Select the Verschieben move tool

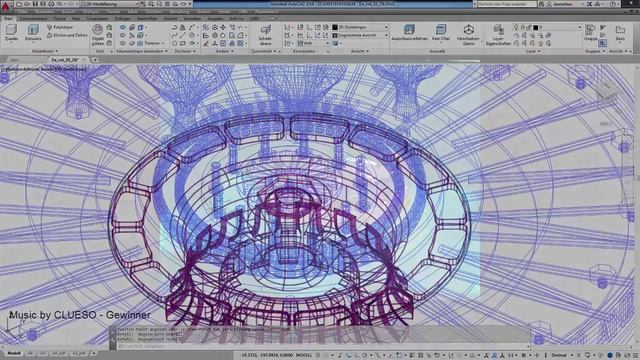pos(223,27)
